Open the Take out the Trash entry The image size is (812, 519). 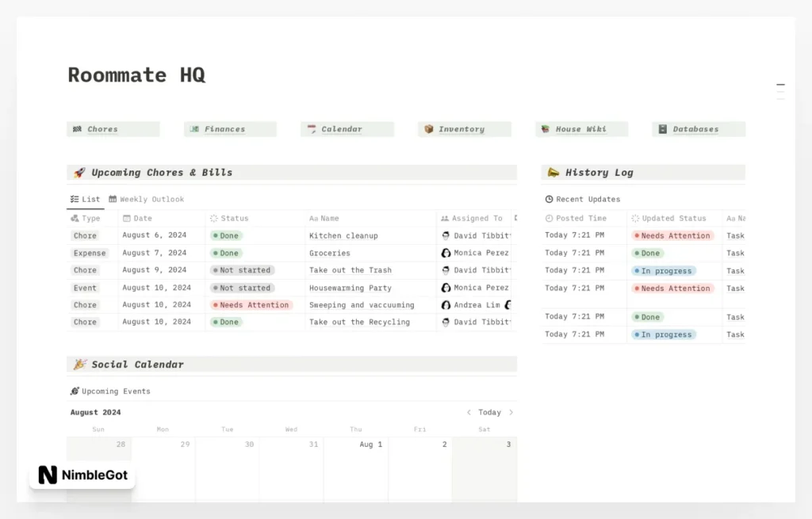350,270
